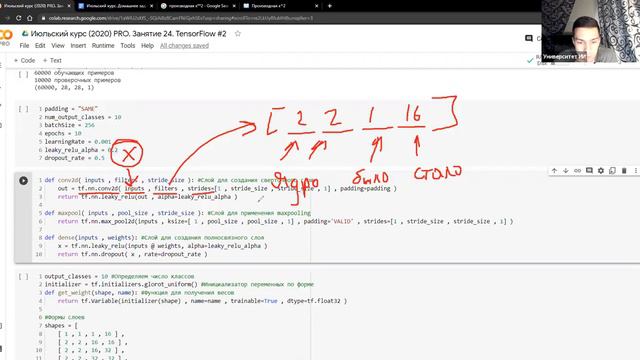Select the padding = "SAME" cell bracket
The image size is (640, 360).
point(24,109)
